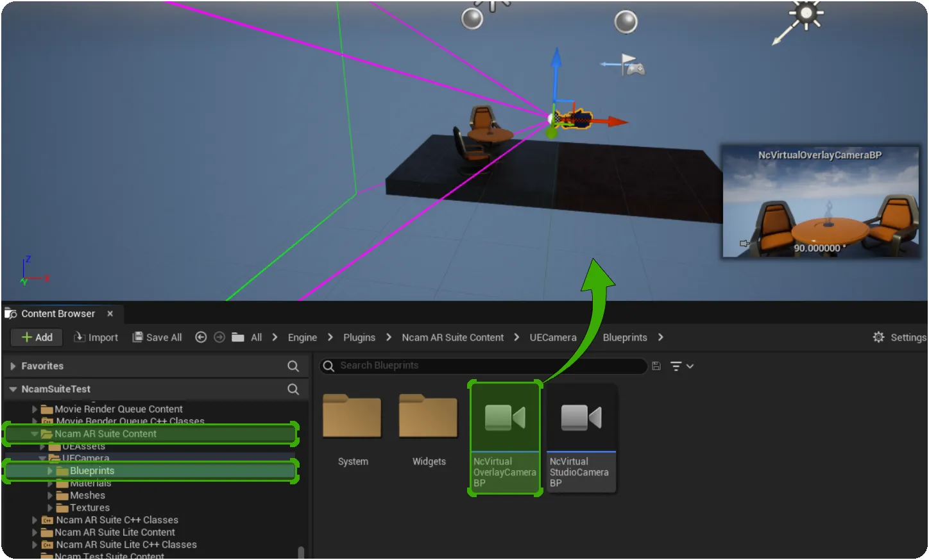Click the Add button

[x=37, y=337]
